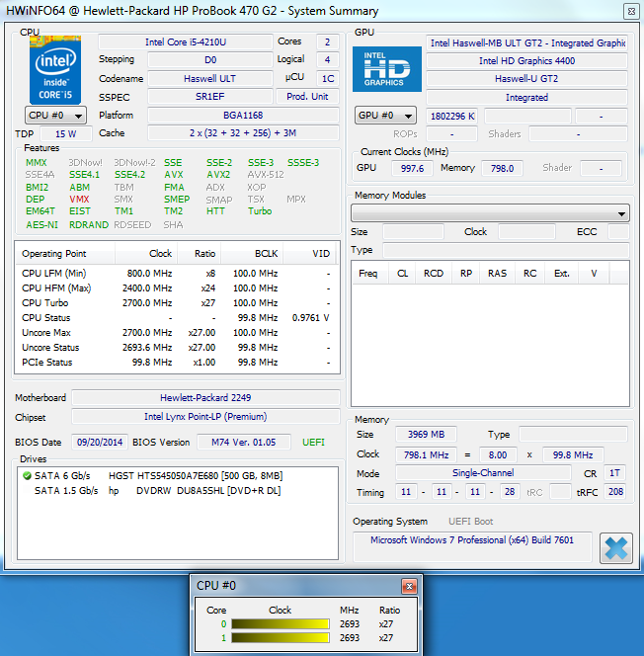Click the Freq column header in memory table
Screen dimensions: 644x656
tap(368, 274)
